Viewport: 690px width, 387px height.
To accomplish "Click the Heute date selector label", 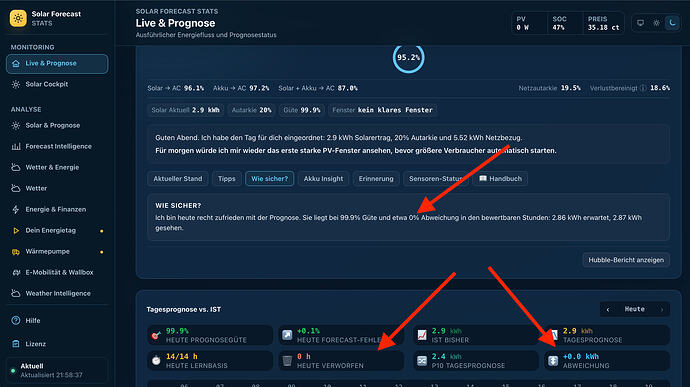I will [x=635, y=309].
